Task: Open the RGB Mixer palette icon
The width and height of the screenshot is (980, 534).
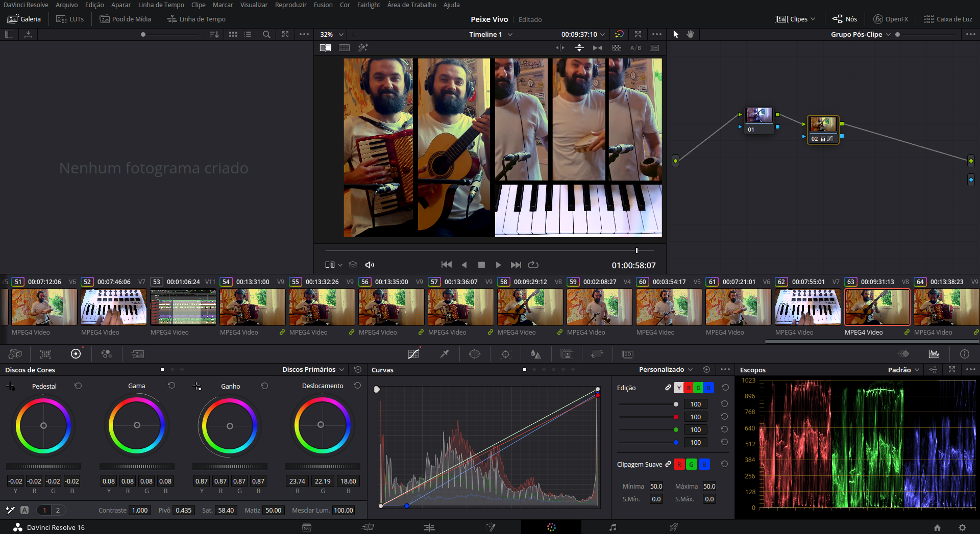Action: [106, 353]
